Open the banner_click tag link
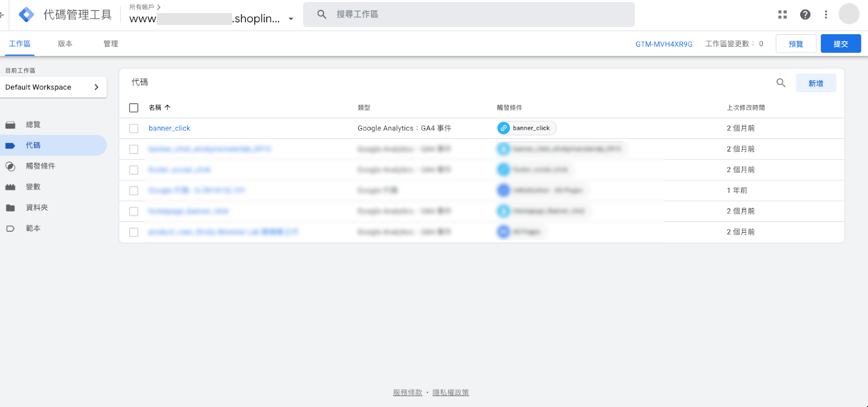This screenshot has height=407, width=868. (169, 129)
